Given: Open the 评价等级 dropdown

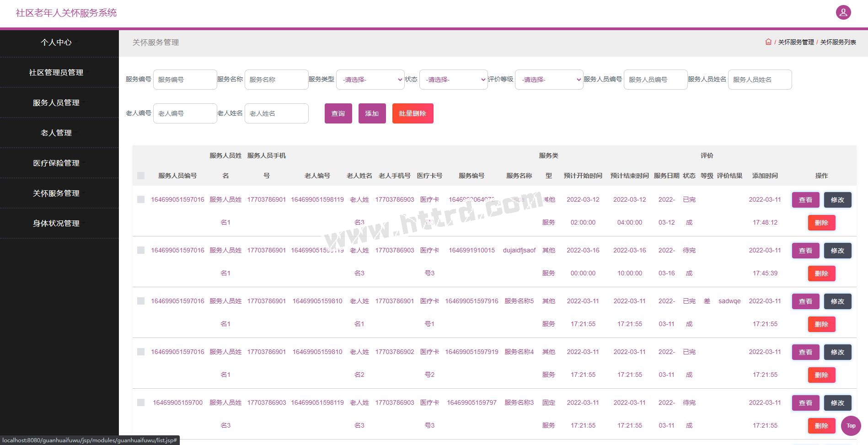Looking at the screenshot, I should 549,80.
